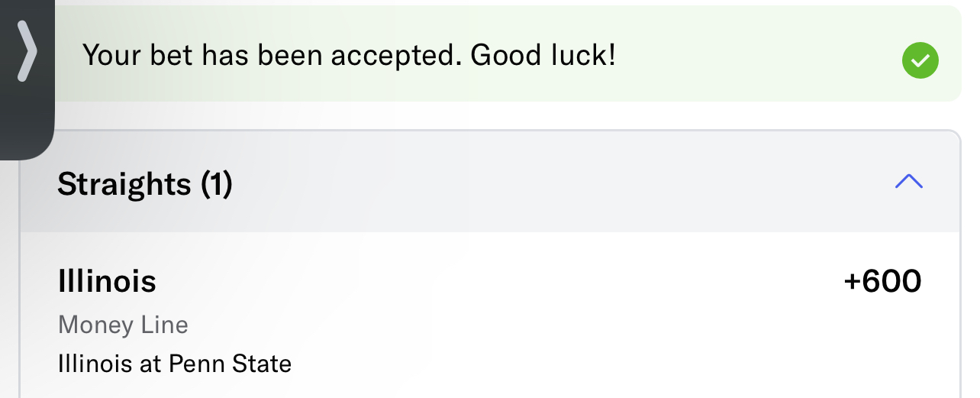Click the bet accepted confirmation message

[x=348, y=55]
